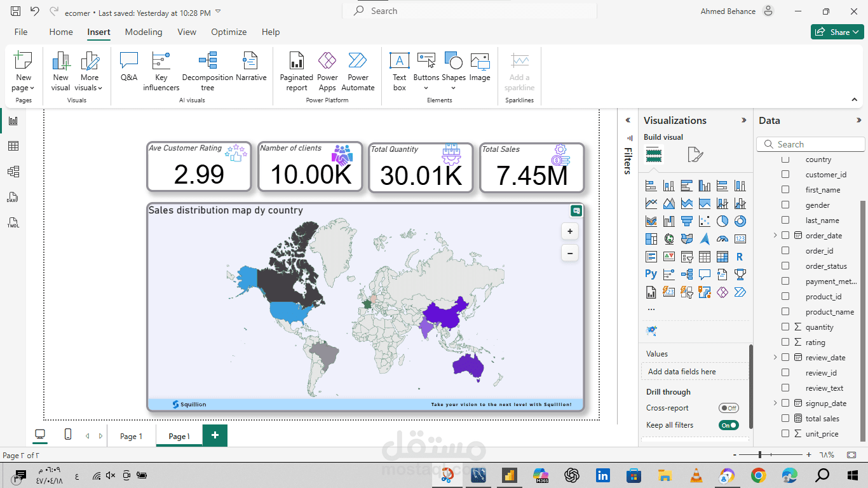Open Model view in sidebar

[13, 172]
